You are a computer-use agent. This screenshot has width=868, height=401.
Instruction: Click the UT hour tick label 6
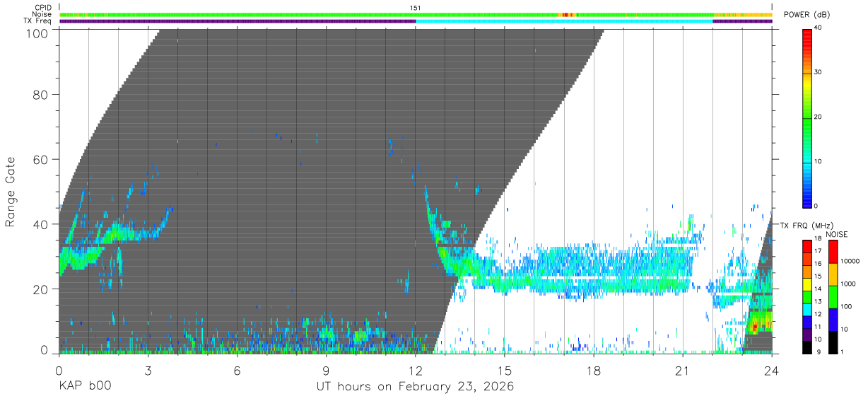237,371
